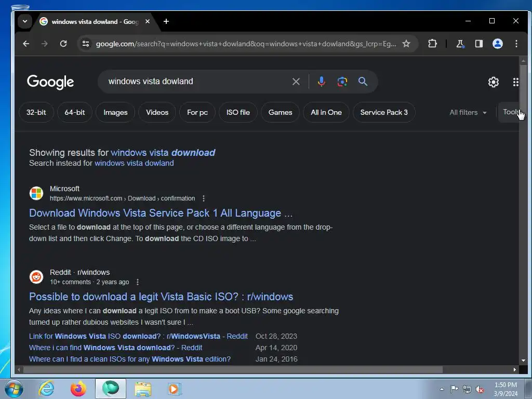Close the windows vista dowland tab

pyautogui.click(x=148, y=21)
